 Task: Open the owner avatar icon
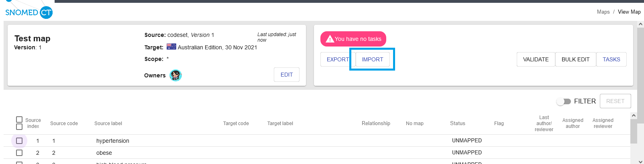175,75
